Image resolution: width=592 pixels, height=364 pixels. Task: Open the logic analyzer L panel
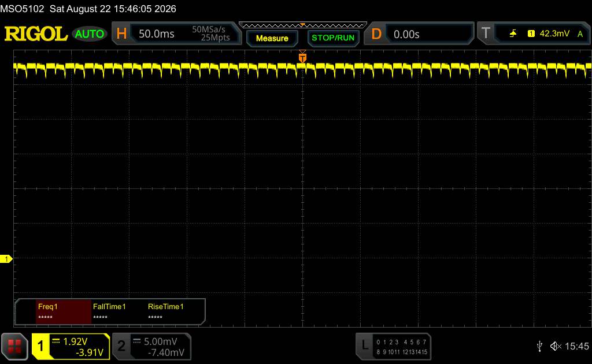364,345
